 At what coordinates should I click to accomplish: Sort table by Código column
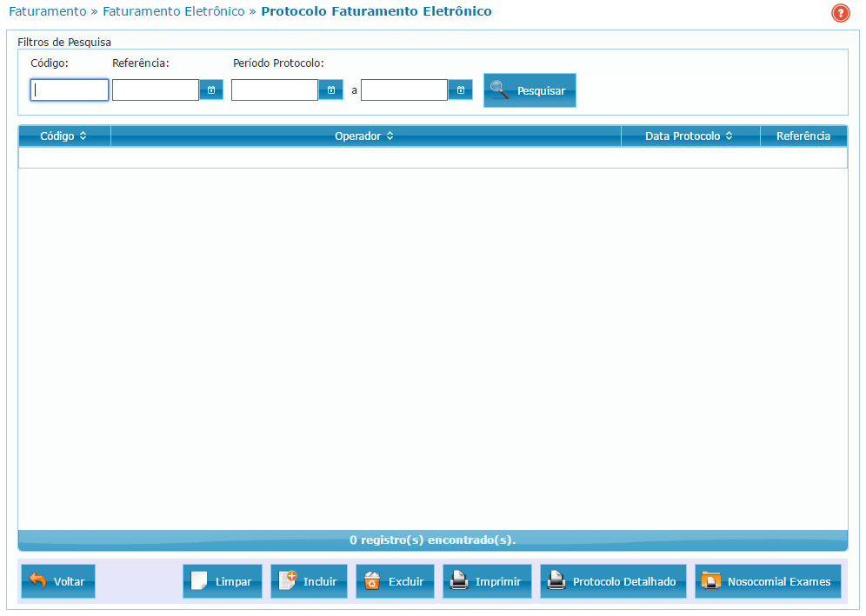point(63,136)
